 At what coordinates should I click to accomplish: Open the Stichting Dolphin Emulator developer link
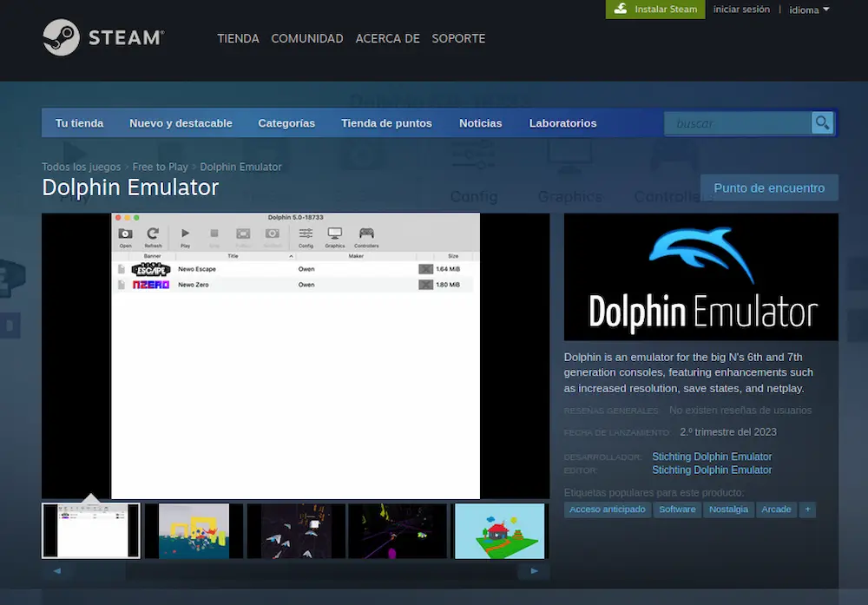(712, 456)
